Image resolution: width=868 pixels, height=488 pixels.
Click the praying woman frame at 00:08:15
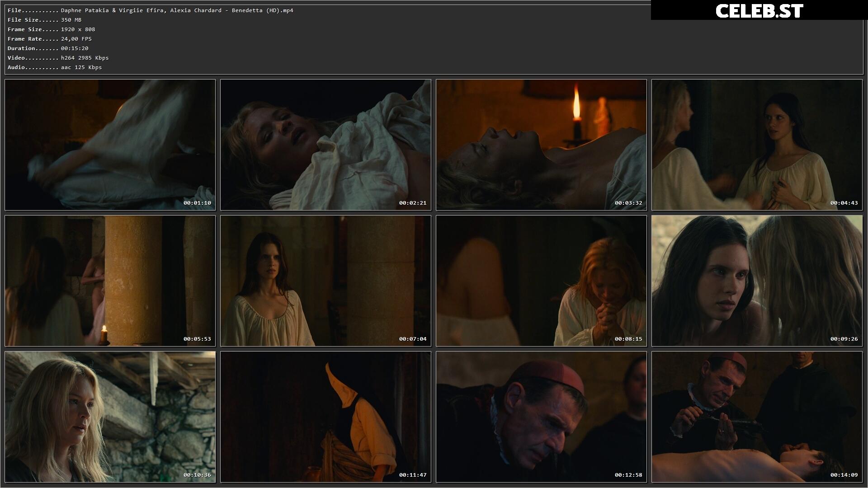(x=541, y=281)
